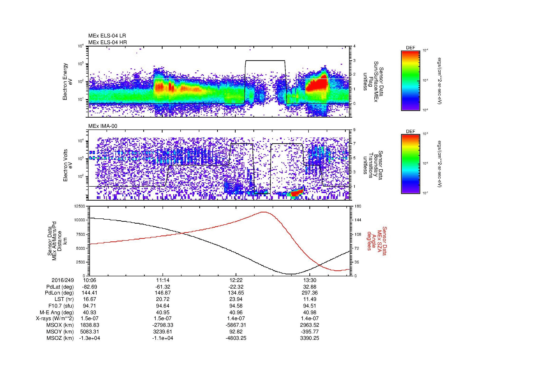Select the top DEF color bar

pos(410,81)
